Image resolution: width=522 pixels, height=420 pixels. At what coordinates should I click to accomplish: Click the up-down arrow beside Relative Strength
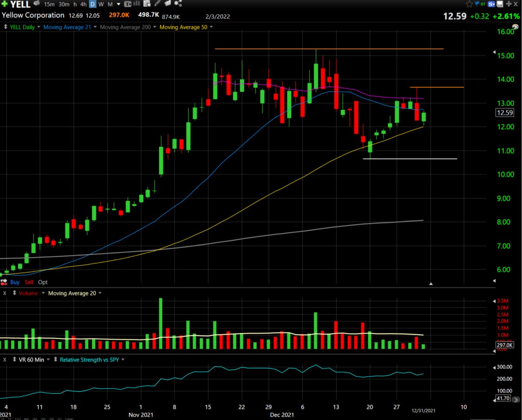click(55, 359)
